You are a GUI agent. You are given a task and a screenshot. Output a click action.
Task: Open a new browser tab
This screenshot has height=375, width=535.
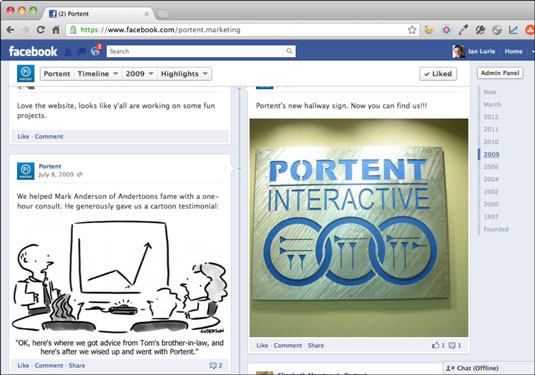point(163,14)
